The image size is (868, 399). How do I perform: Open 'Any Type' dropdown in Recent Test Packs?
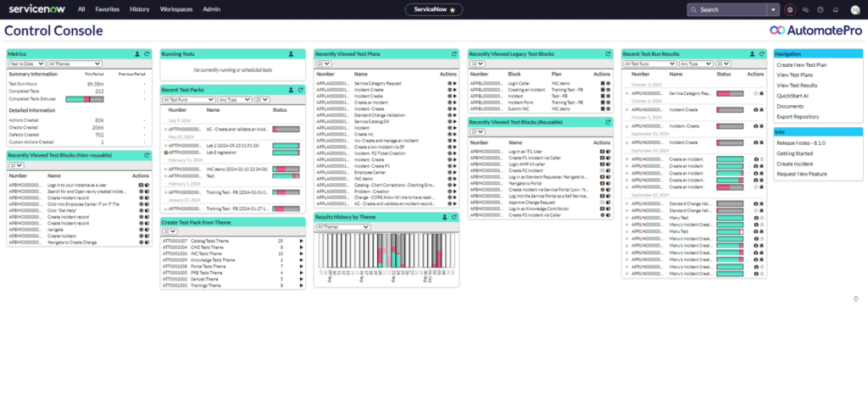coord(235,100)
